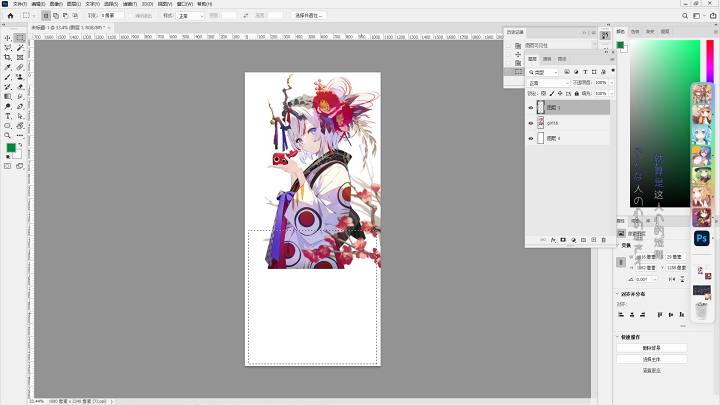Hide the girl layer

(x=531, y=123)
